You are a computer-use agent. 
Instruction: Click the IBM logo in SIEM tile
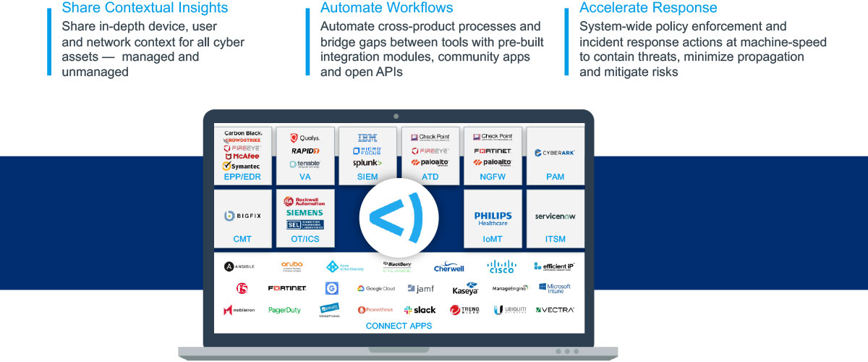367,138
